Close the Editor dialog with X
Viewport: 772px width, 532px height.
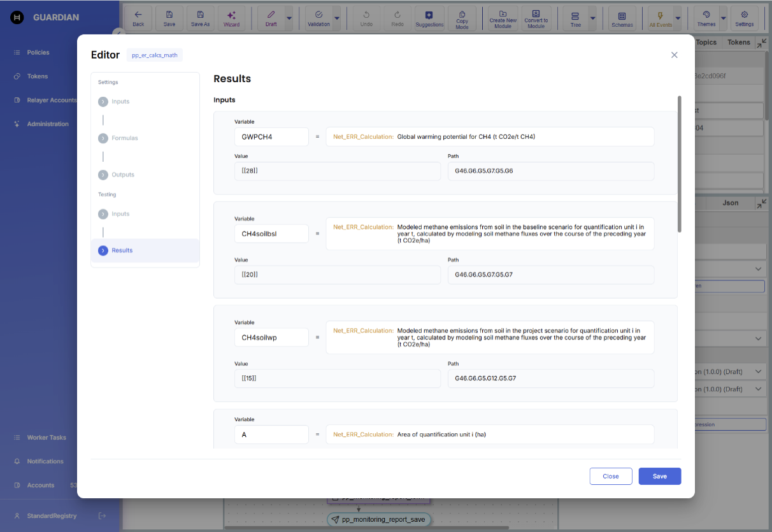point(674,55)
